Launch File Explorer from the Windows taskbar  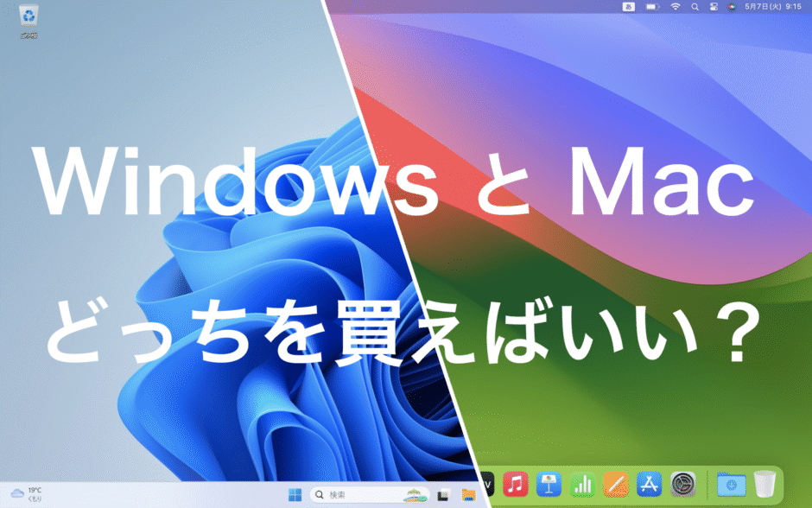[x=468, y=495]
